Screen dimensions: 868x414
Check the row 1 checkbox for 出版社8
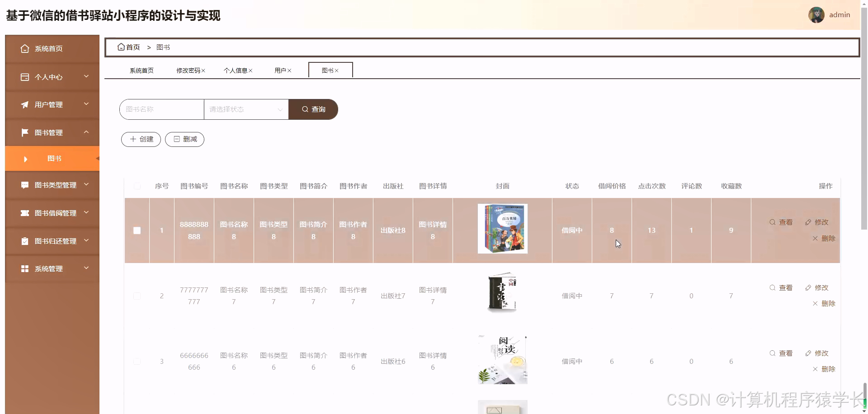tap(137, 231)
